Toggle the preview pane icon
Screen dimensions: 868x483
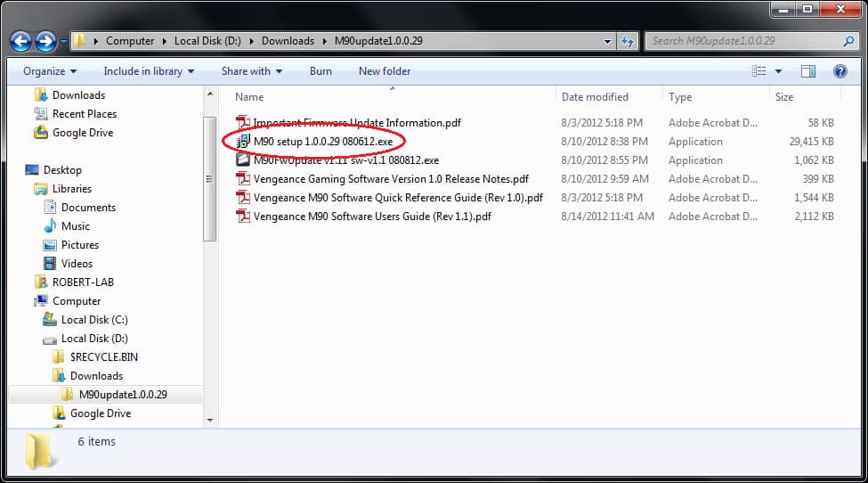(808, 71)
